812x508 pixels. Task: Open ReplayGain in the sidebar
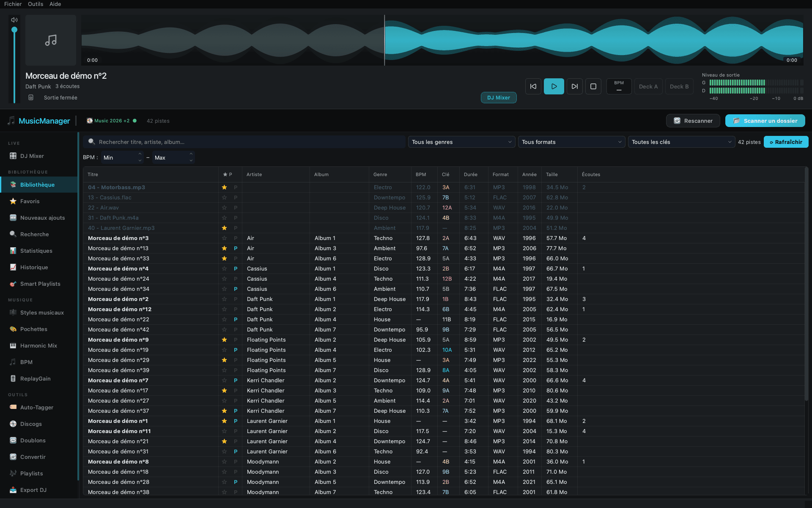click(39, 378)
